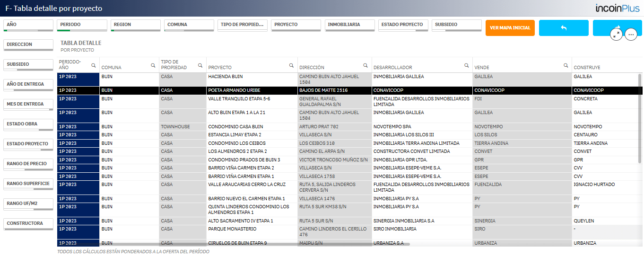
Task: Open the SUBSIDIO filter in top bar
Action: click(457, 26)
